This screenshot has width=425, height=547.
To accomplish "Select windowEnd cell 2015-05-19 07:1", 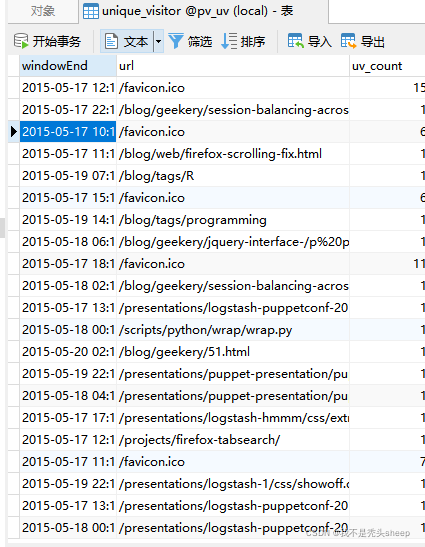I will point(68,175).
